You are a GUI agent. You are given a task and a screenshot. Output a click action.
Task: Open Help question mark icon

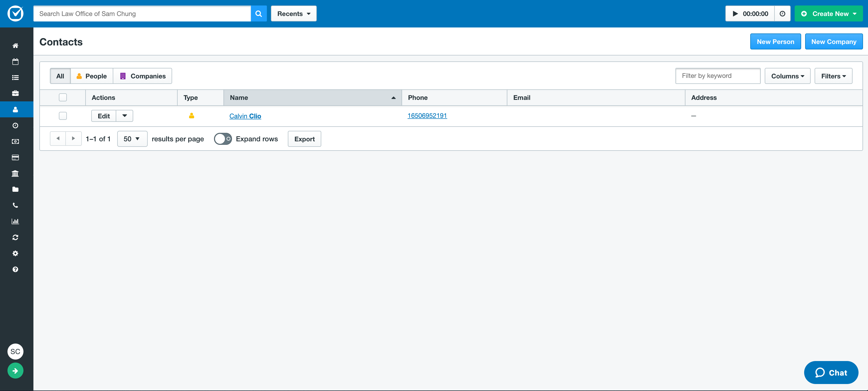click(15, 269)
